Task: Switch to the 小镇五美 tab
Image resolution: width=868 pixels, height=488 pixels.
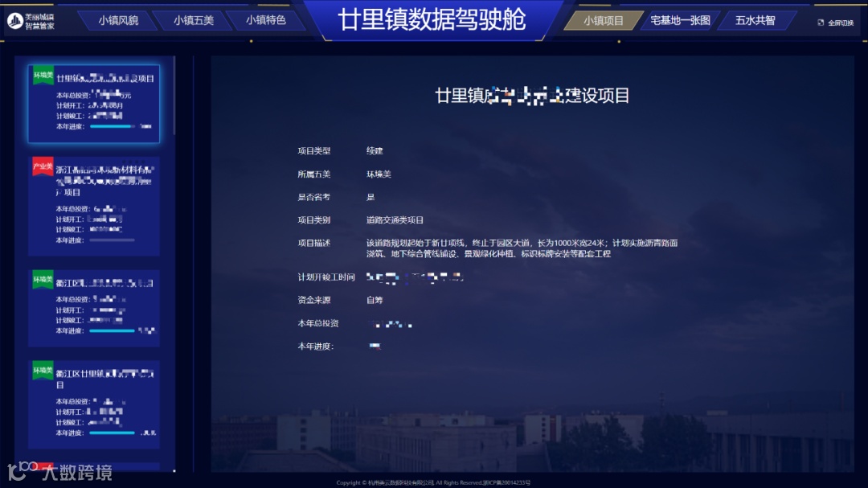Action: pyautogui.click(x=193, y=20)
